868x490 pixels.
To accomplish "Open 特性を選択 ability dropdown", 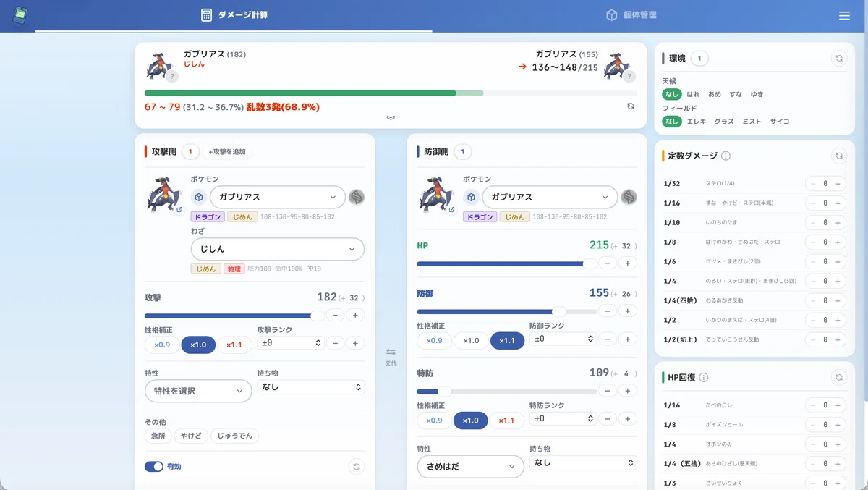I will click(198, 391).
